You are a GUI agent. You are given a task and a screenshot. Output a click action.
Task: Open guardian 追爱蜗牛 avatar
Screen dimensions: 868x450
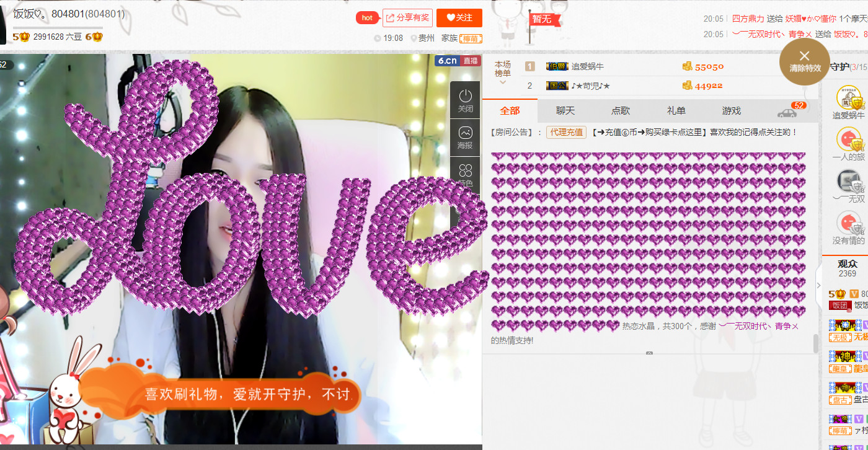click(849, 97)
